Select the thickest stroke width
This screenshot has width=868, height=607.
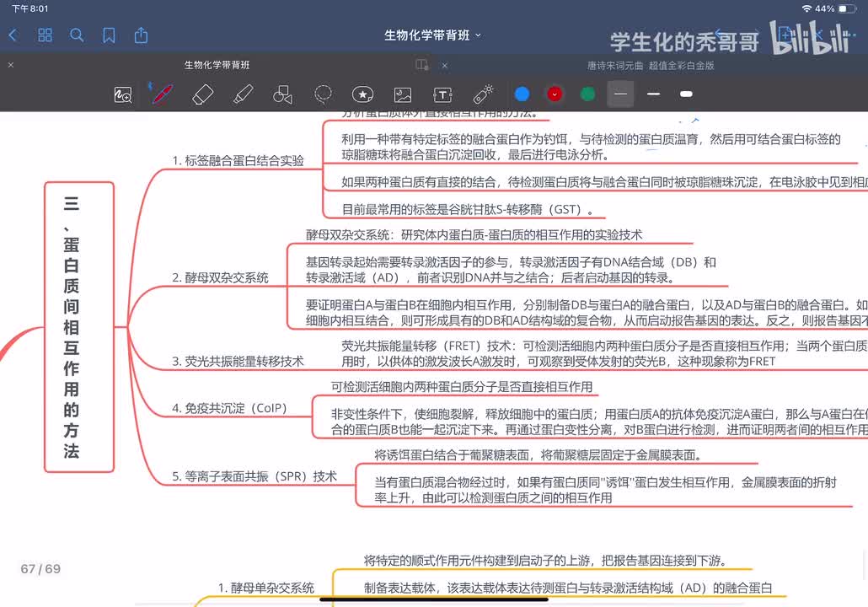686,94
